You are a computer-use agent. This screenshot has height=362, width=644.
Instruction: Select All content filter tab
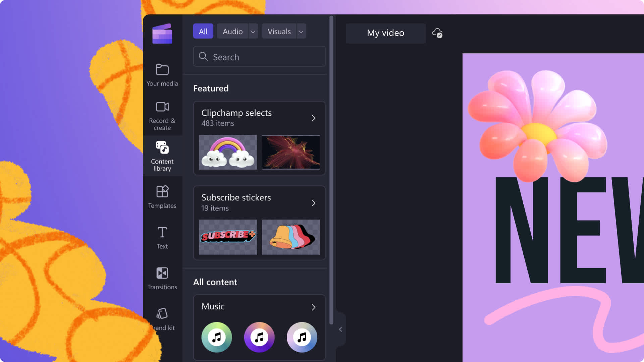pos(203,31)
